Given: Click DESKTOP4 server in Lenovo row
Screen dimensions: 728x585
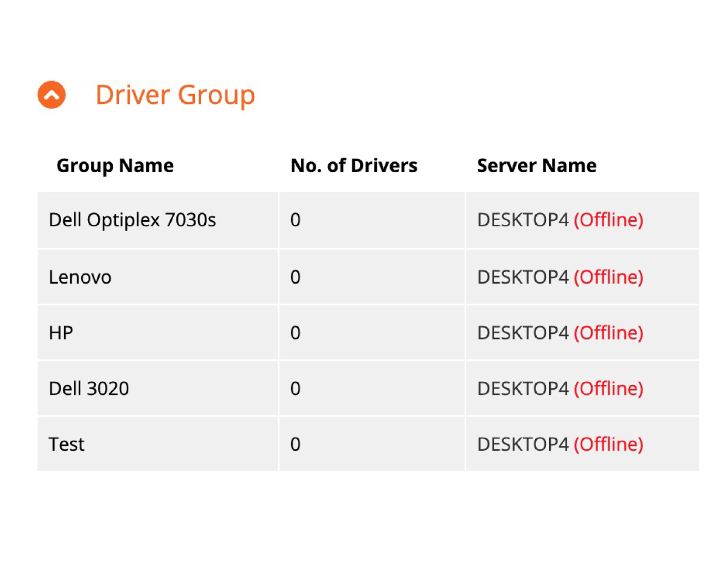Looking at the screenshot, I should point(523,278).
